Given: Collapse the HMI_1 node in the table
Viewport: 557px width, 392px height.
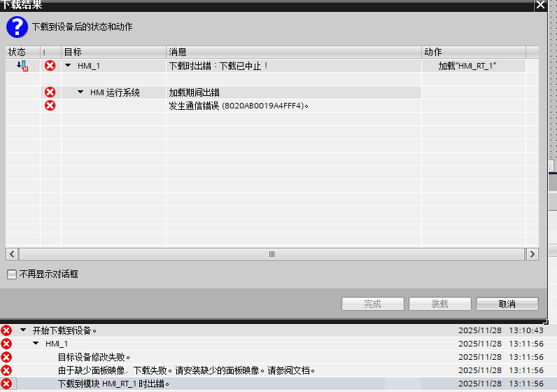Looking at the screenshot, I should pos(68,65).
